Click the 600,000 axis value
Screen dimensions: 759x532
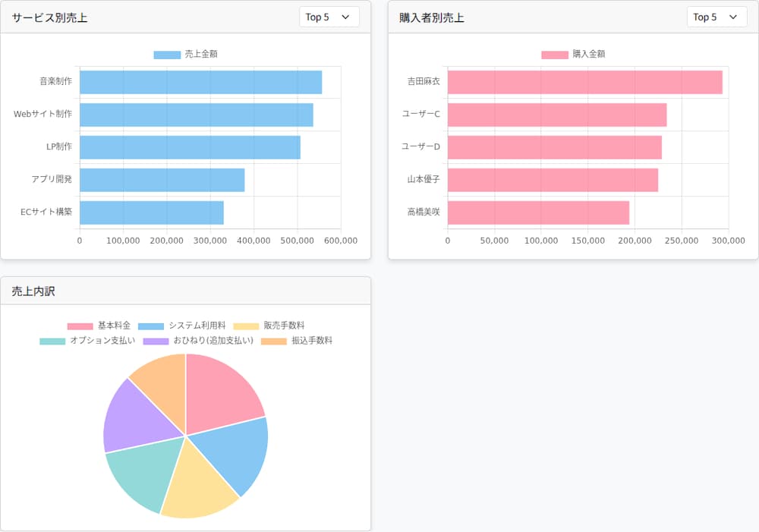pyautogui.click(x=341, y=241)
